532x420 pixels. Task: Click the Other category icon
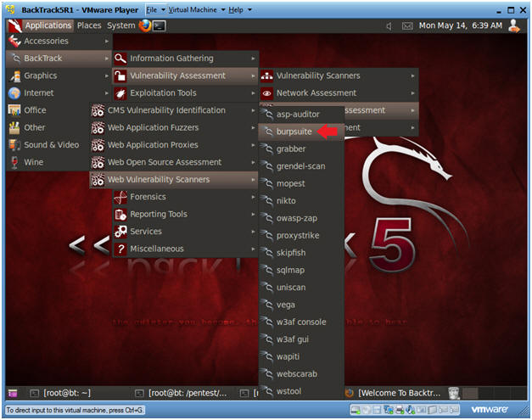(14, 127)
